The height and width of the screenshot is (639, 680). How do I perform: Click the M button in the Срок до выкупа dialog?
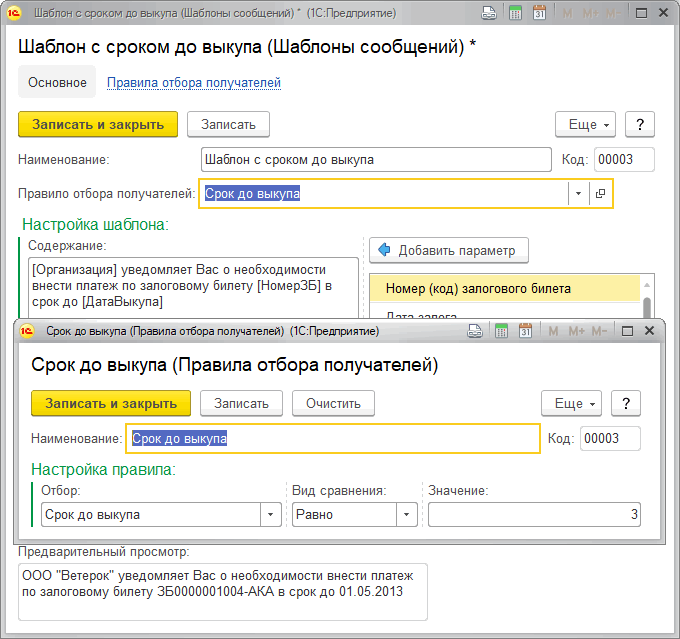point(553,331)
